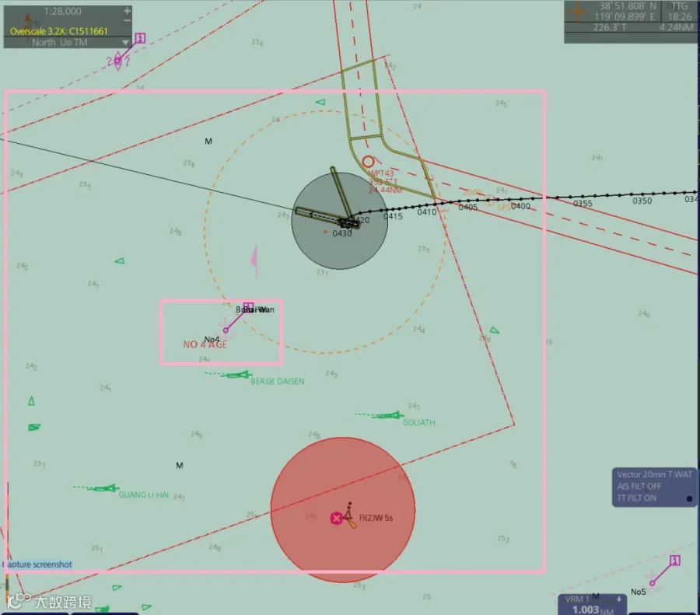Viewport: 700px width, 615px height.
Task: Click the Overscale 3.2X warning text
Action: (x=58, y=31)
